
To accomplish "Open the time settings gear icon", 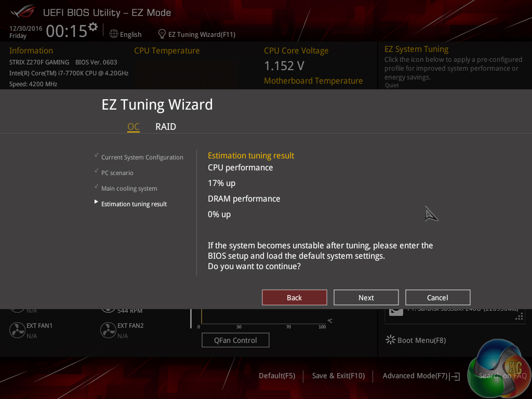I will (92, 27).
